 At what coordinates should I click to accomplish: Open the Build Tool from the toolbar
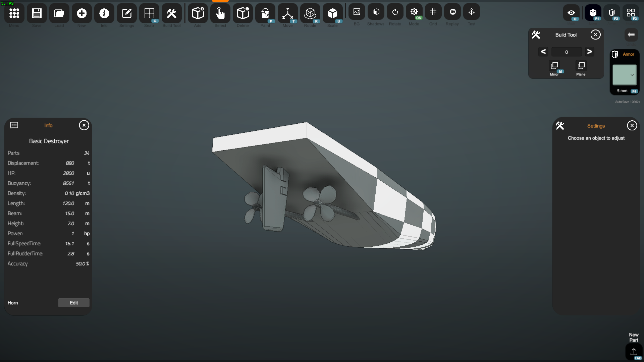click(171, 13)
